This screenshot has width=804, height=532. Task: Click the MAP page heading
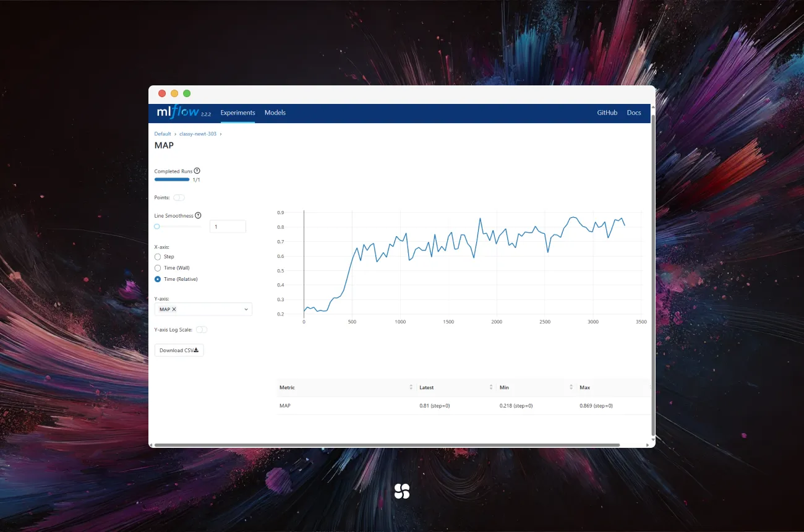[x=164, y=145]
